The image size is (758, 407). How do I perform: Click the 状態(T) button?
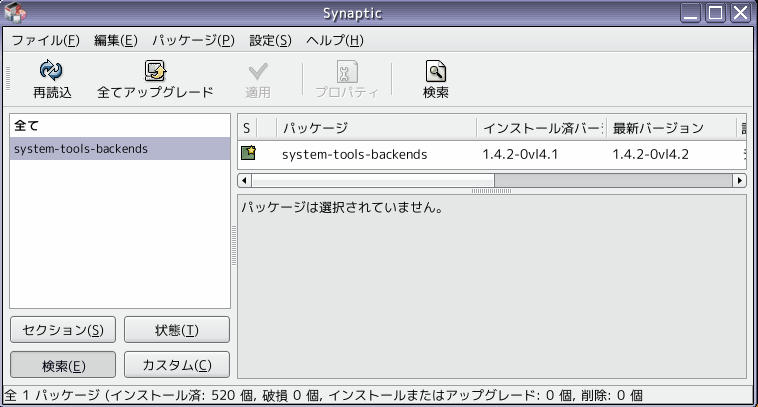point(177,330)
